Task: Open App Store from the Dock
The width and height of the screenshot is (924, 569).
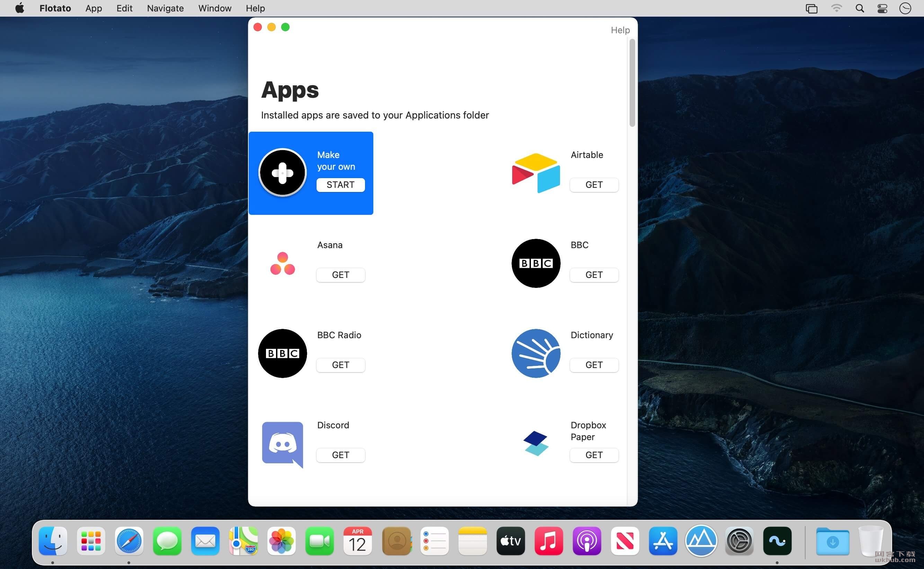Action: click(663, 541)
